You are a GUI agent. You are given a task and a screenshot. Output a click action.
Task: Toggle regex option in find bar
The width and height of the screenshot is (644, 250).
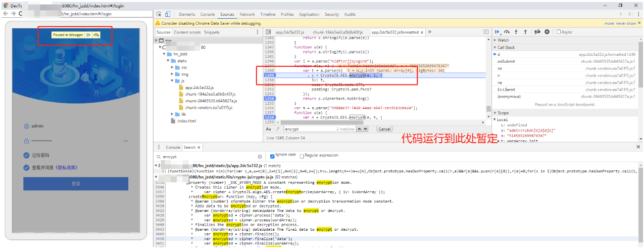pyautogui.click(x=277, y=128)
